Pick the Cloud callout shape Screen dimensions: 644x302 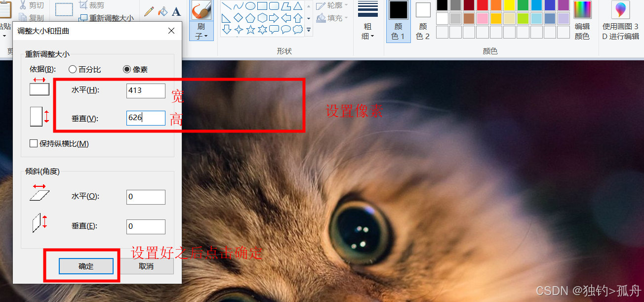tap(298, 30)
